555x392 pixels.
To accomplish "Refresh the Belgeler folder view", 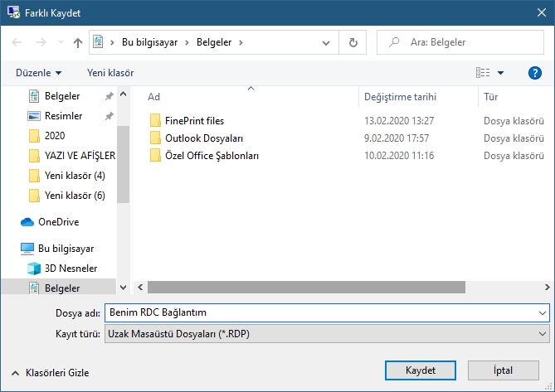I will click(x=353, y=42).
